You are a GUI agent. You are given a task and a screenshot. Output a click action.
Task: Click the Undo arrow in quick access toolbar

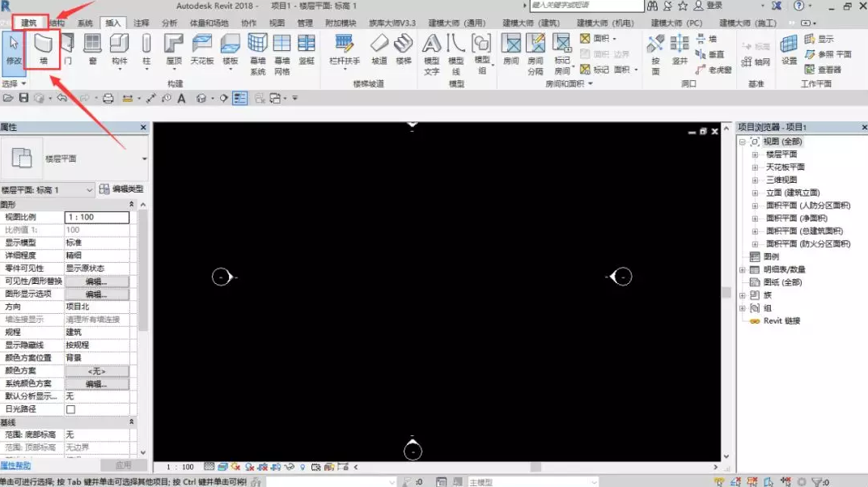coord(61,98)
